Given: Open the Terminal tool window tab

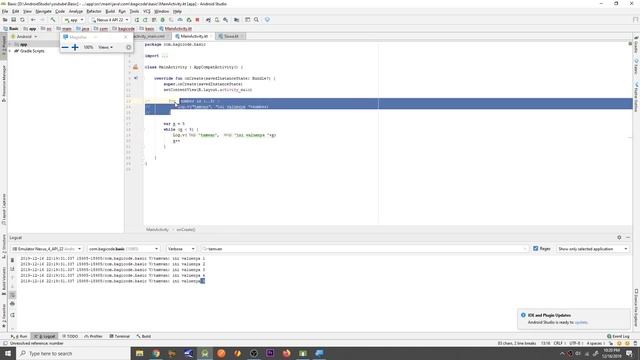Looking at the screenshot, I should click(x=120, y=336).
